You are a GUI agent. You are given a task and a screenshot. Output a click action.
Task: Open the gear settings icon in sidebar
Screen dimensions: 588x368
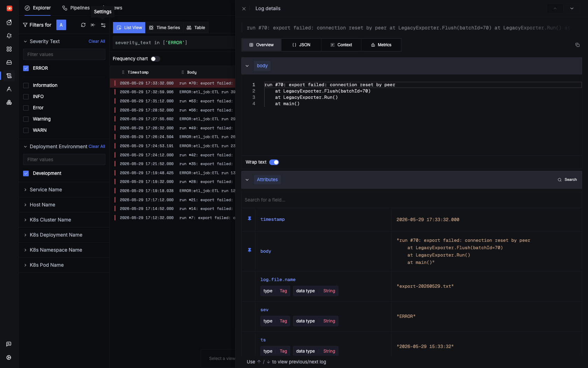click(x=9, y=357)
